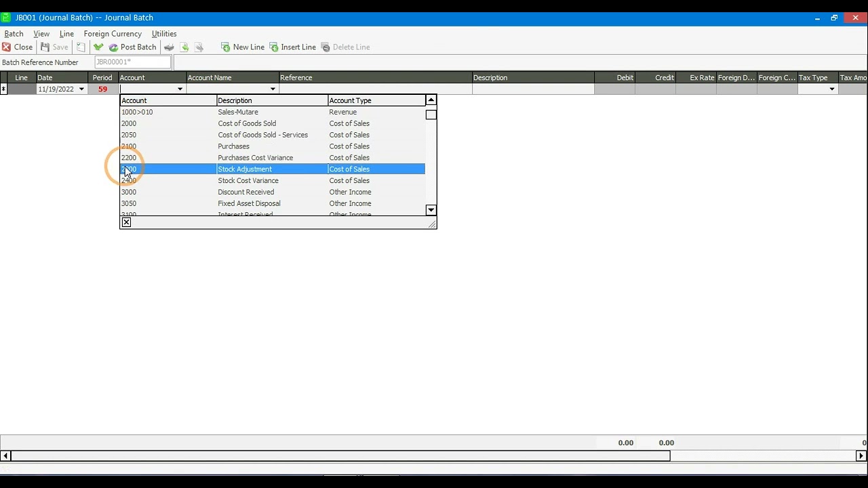Viewport: 868px width, 488px height.
Task: Click the grey export document icon
Action: point(199,47)
